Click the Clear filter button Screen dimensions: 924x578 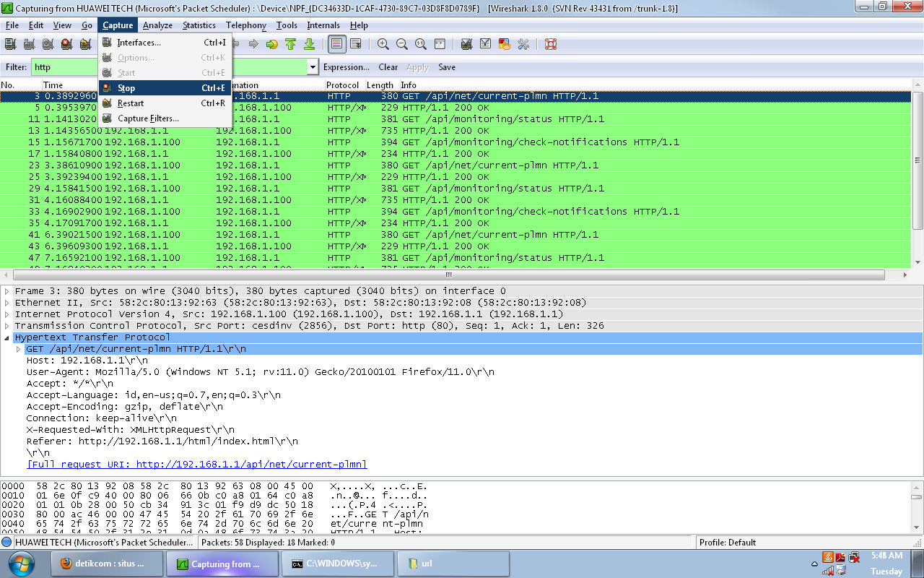(x=388, y=67)
